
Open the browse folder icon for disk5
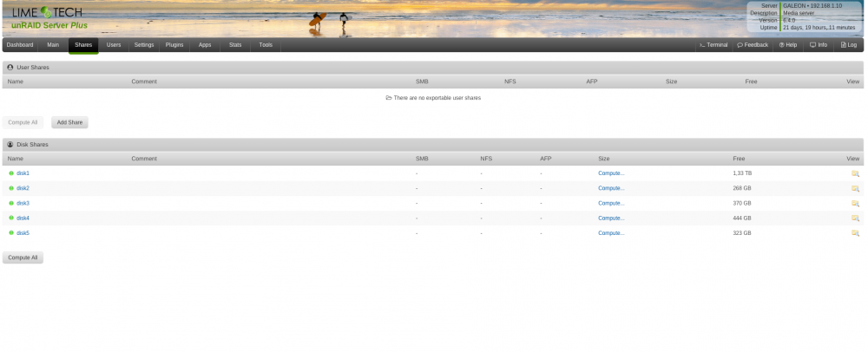coord(855,233)
